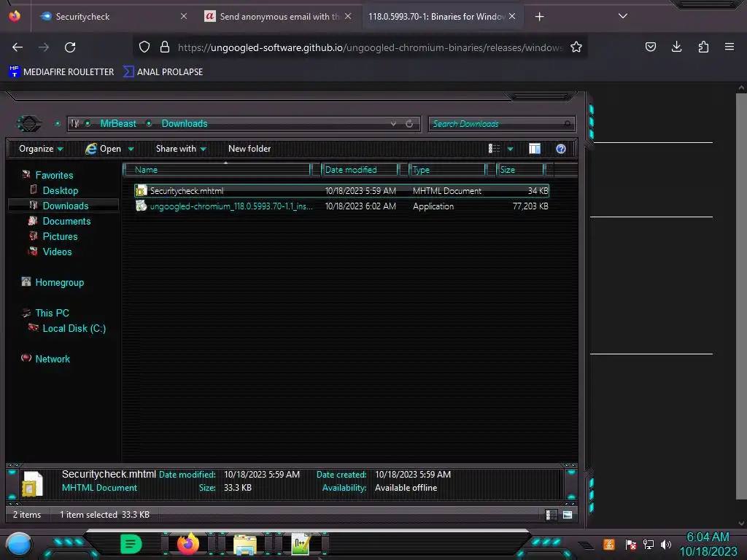Reload the current Firefox page
The image size is (747, 560).
point(70,47)
